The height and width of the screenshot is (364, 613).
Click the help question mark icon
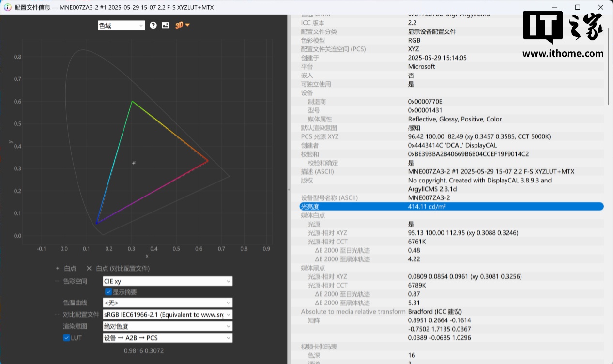(x=153, y=25)
